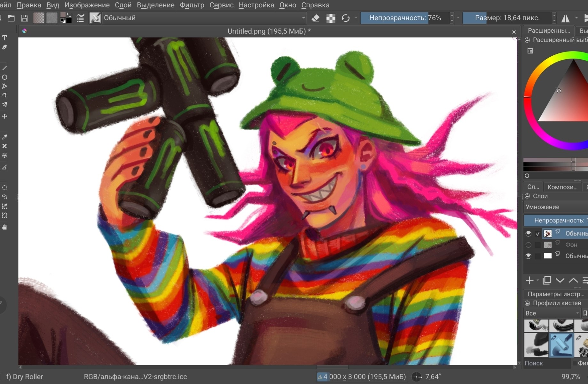Select the Smart patch tool
This screenshot has width=588, height=384.
4,146
